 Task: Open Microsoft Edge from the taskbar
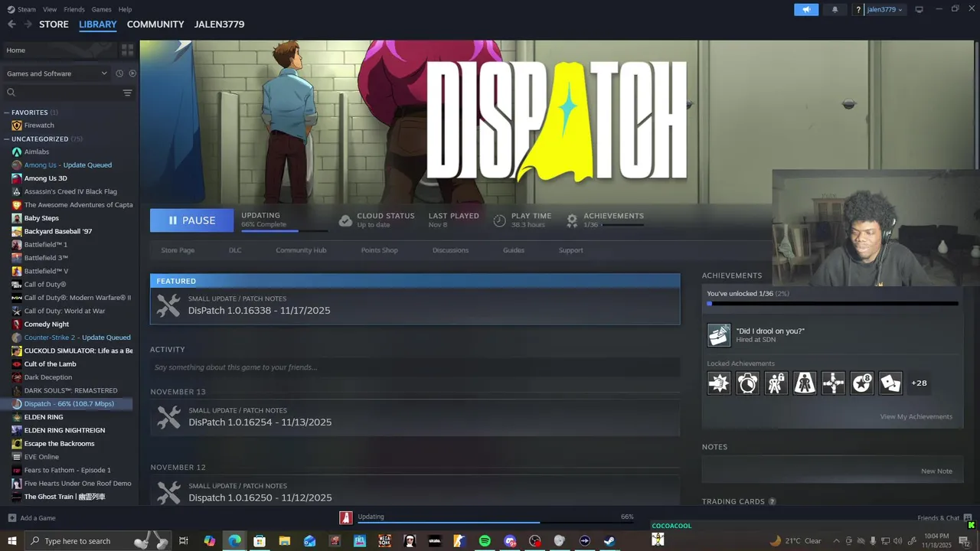[234, 541]
